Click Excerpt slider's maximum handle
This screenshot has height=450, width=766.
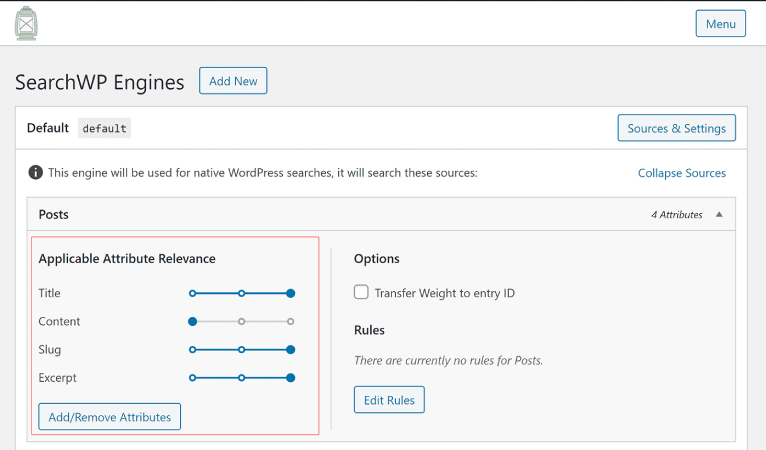pyautogui.click(x=291, y=378)
